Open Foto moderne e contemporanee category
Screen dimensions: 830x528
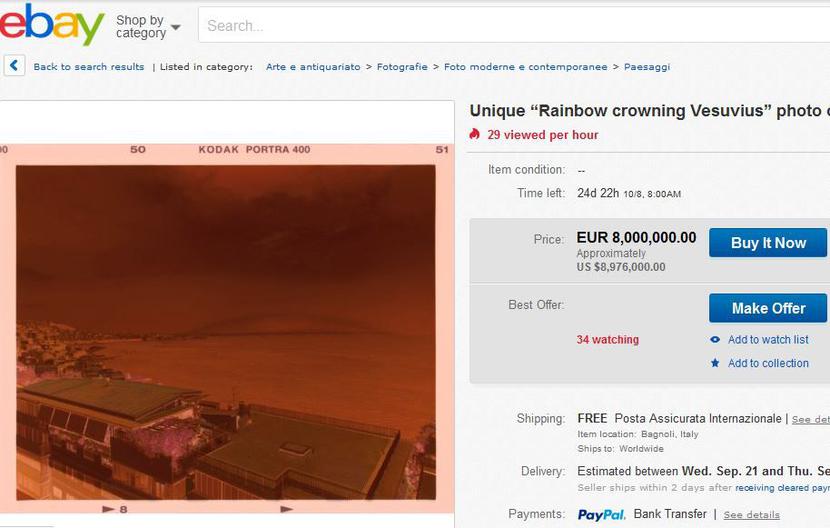coord(525,67)
